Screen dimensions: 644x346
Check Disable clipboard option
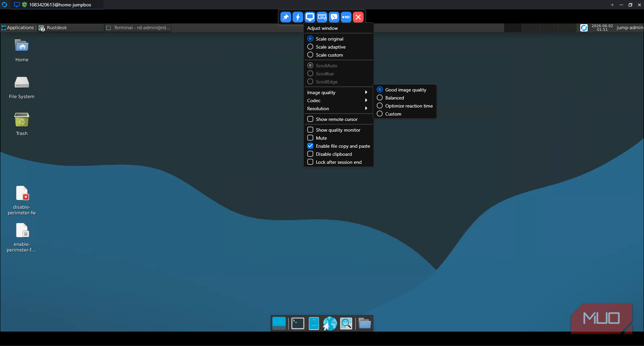338,154
